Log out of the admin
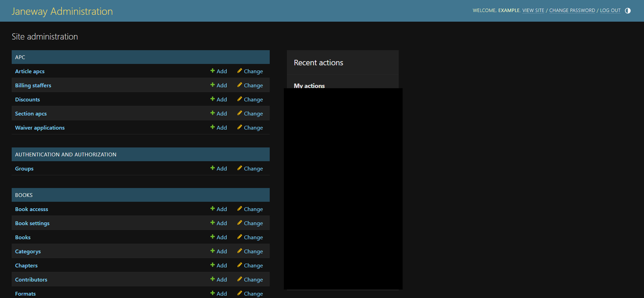This screenshot has height=298, width=644. point(610,10)
